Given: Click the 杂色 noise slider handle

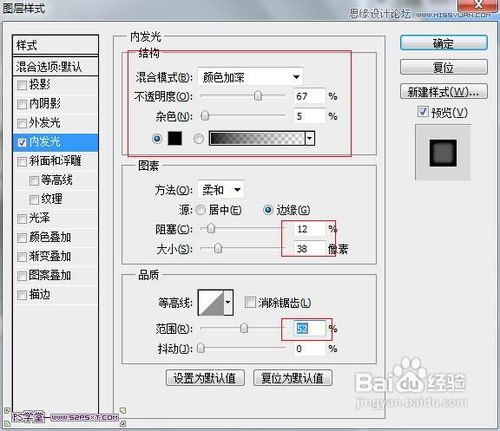Looking at the screenshot, I should point(205,116).
